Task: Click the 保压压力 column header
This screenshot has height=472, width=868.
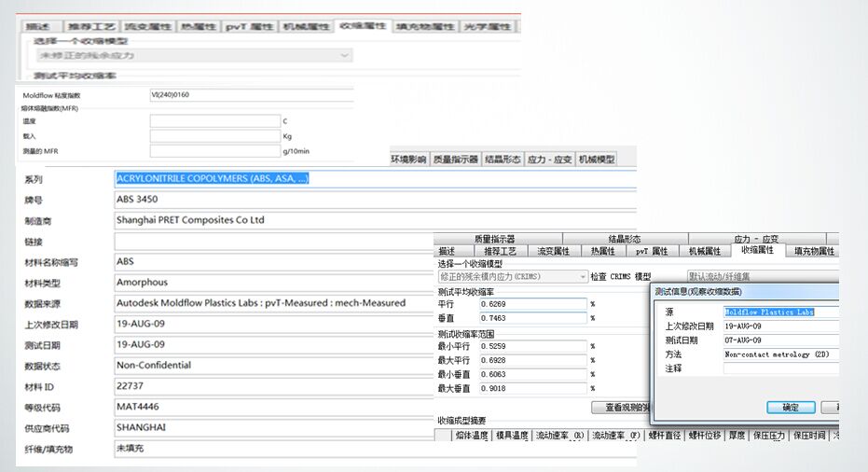Action: (769, 436)
